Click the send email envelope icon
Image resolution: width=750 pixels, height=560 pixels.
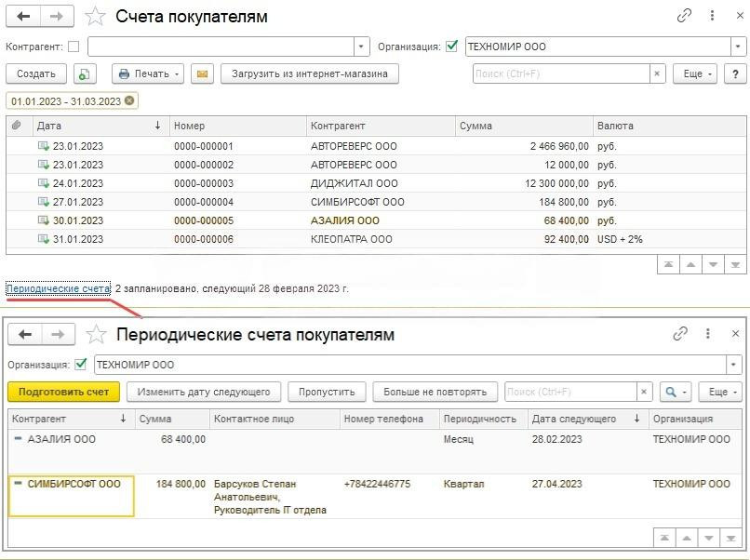[x=202, y=74]
